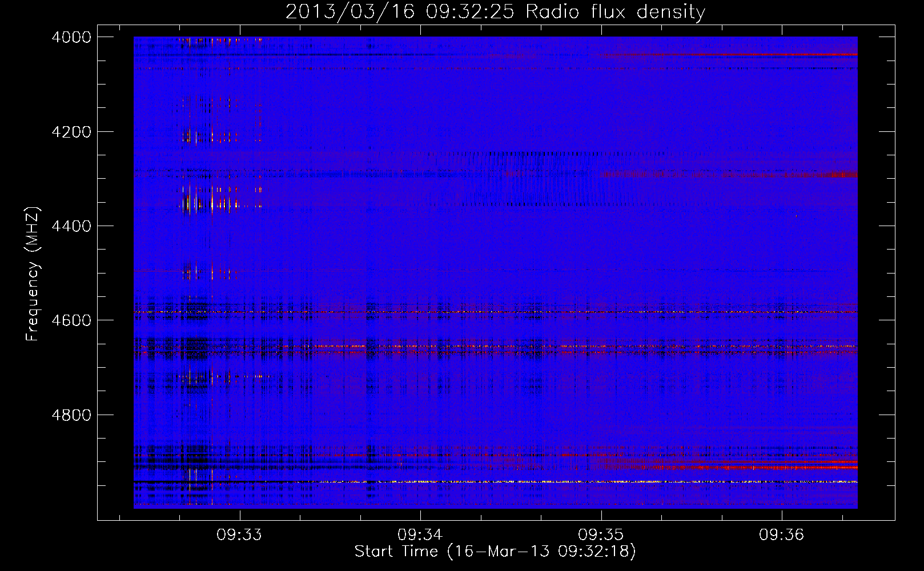
Task: Click the 09:36 time axis label
Action: [x=781, y=535]
